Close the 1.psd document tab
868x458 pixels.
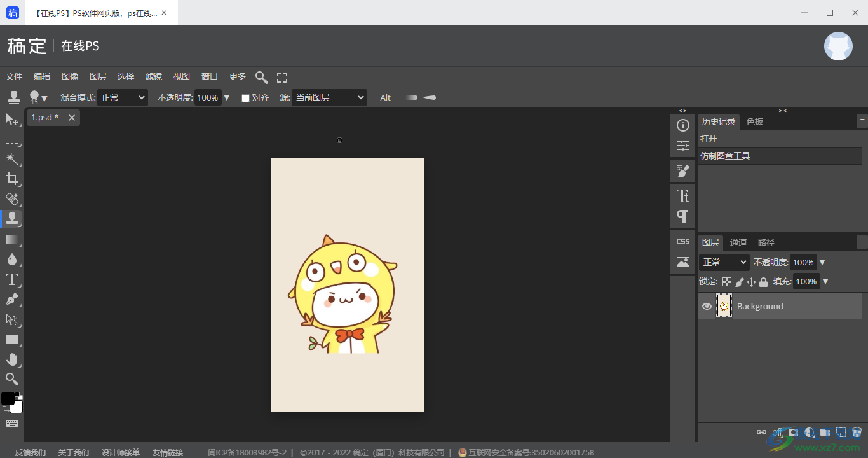tap(72, 118)
